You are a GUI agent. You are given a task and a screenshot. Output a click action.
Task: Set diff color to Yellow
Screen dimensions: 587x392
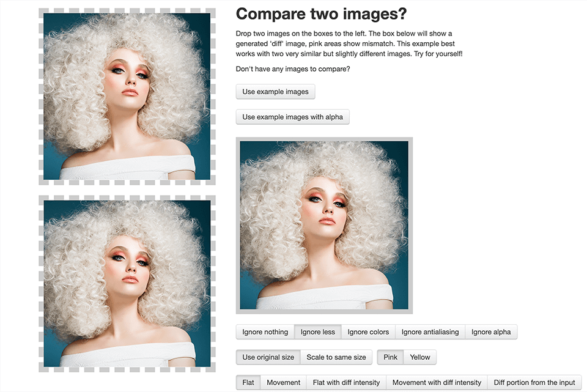click(x=420, y=357)
